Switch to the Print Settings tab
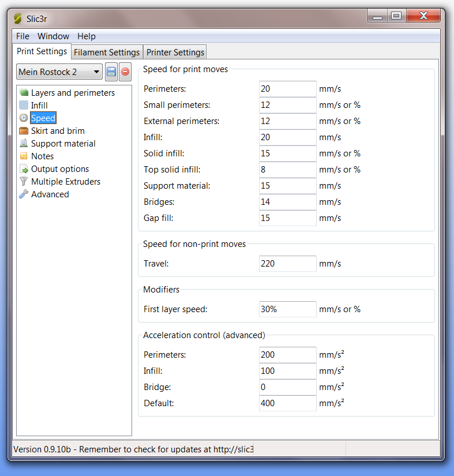This screenshot has height=476, width=454. (x=42, y=51)
